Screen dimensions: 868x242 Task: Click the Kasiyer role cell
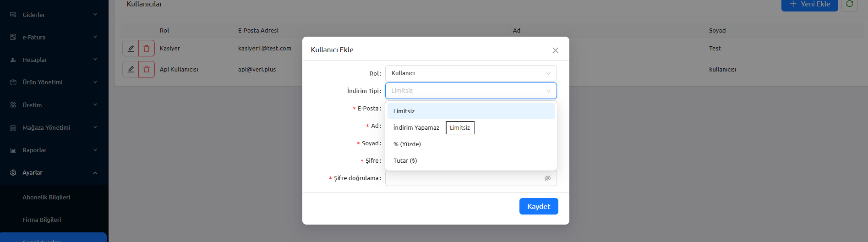click(170, 48)
